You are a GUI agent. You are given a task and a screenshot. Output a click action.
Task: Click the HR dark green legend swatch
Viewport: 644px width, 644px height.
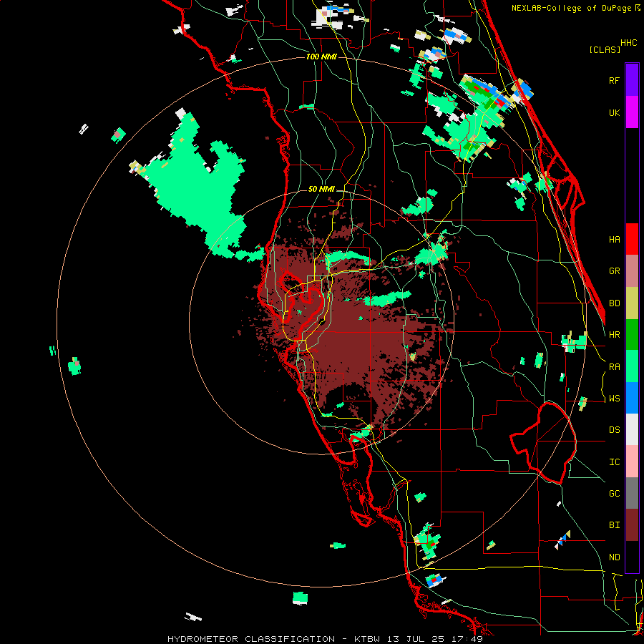click(632, 335)
